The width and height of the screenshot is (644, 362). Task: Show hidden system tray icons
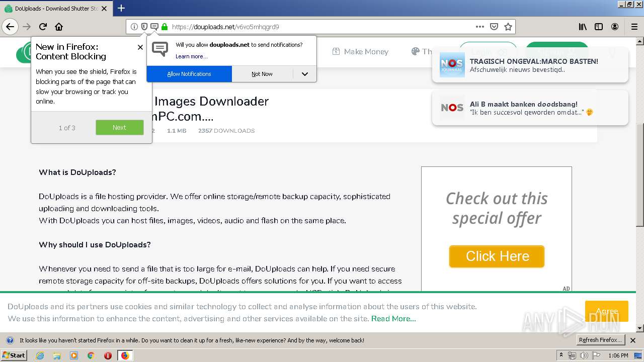pyautogui.click(x=561, y=355)
